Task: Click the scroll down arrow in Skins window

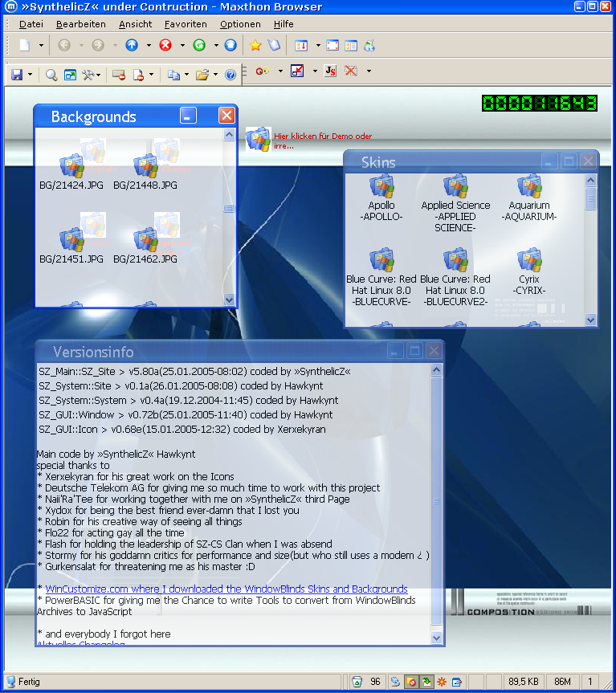Action: [591, 319]
